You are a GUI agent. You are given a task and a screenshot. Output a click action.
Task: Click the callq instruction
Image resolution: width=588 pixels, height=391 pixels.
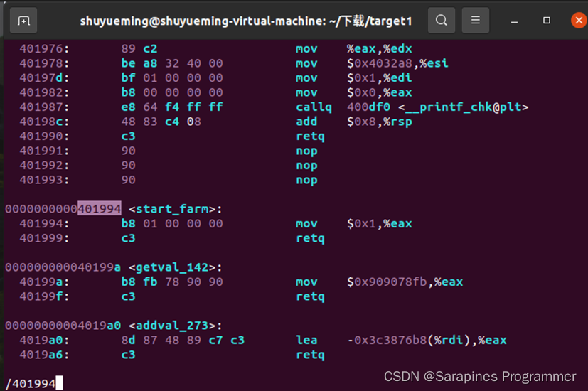tap(314, 107)
